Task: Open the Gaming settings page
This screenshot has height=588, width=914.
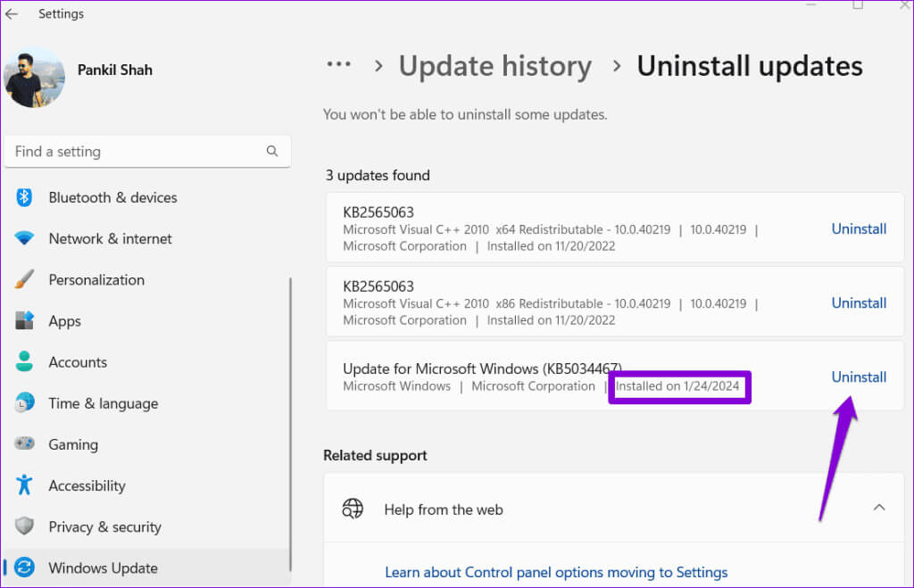Action: (x=73, y=445)
